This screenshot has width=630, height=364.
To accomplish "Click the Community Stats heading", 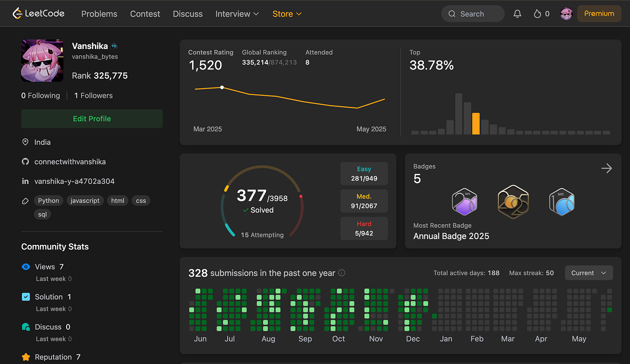I will click(x=55, y=247).
